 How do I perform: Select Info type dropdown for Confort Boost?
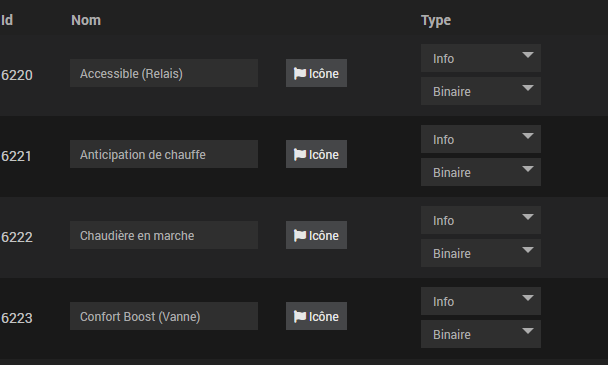tap(481, 301)
